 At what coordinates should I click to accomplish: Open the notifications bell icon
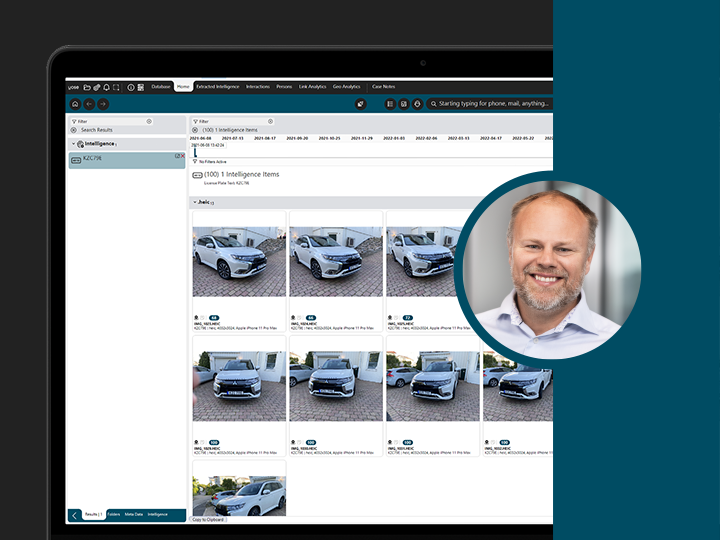point(107,87)
